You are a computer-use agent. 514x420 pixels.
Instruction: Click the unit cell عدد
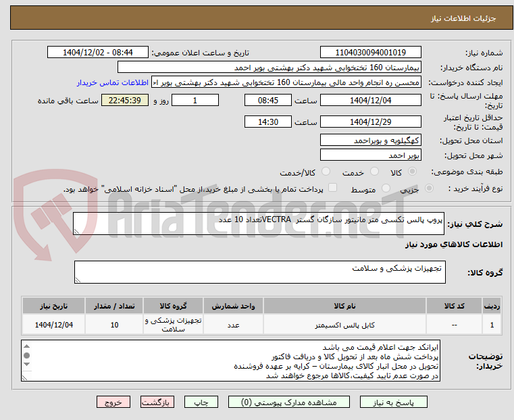point(233,325)
